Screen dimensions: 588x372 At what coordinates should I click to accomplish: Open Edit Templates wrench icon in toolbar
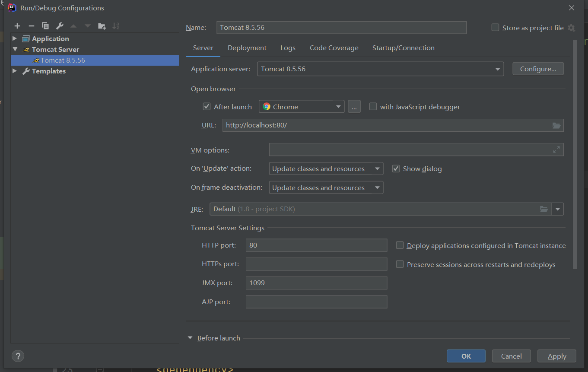(x=60, y=26)
